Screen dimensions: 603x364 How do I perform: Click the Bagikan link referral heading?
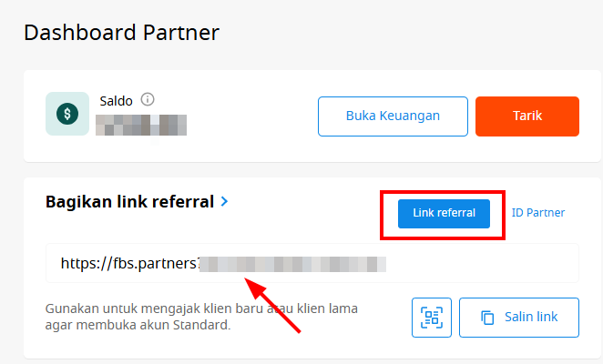129,202
